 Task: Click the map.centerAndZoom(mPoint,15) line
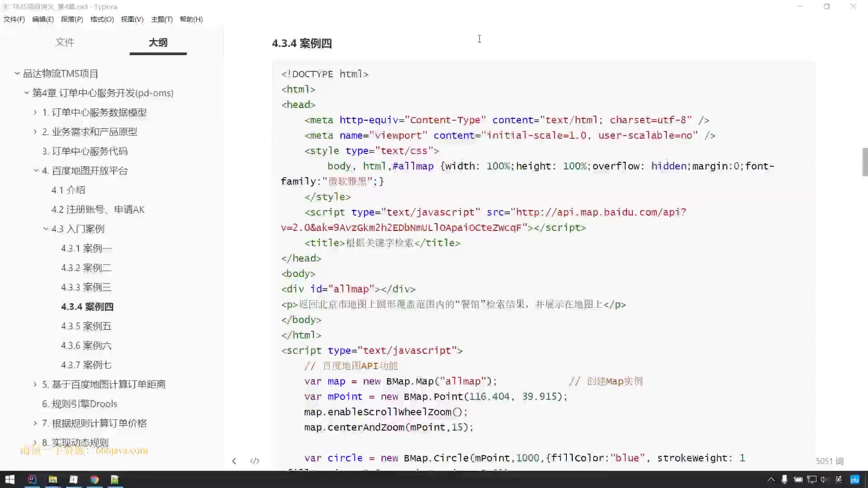388,427
